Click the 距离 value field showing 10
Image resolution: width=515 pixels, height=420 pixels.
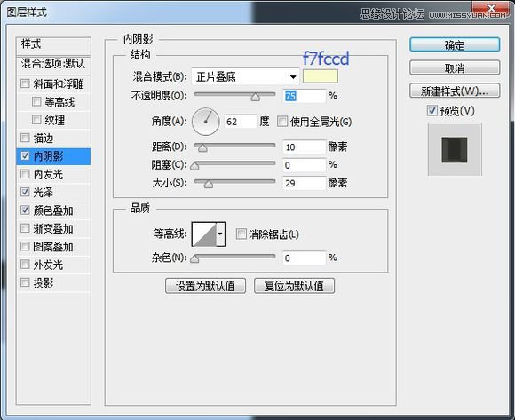coord(305,147)
